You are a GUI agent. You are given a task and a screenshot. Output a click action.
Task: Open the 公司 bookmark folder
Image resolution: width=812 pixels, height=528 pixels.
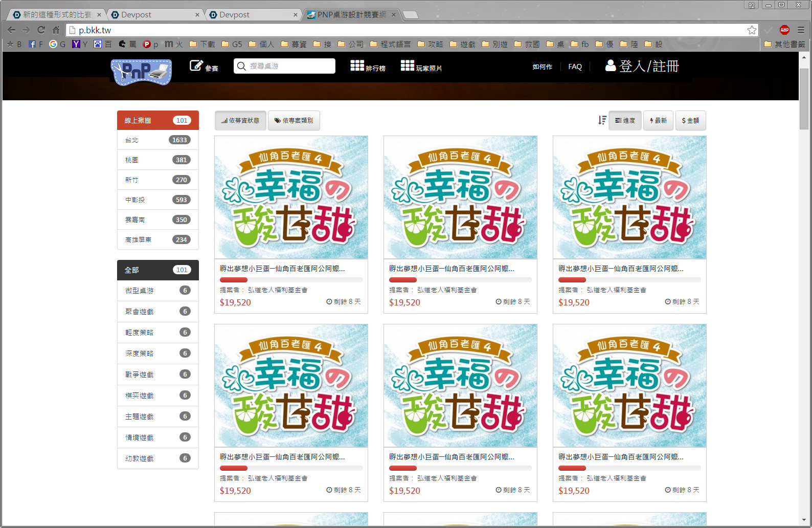pyautogui.click(x=351, y=45)
